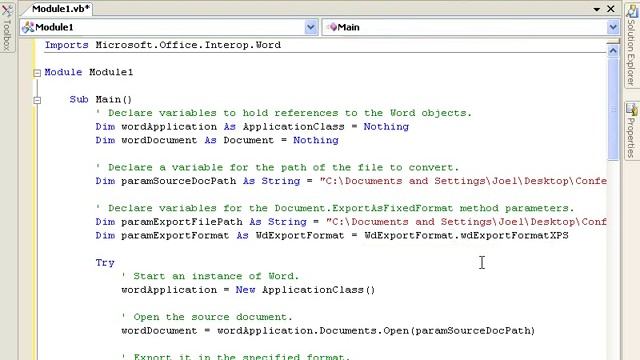Click the Module1 icon in class dropdown
640x360 pixels.
click(28, 27)
